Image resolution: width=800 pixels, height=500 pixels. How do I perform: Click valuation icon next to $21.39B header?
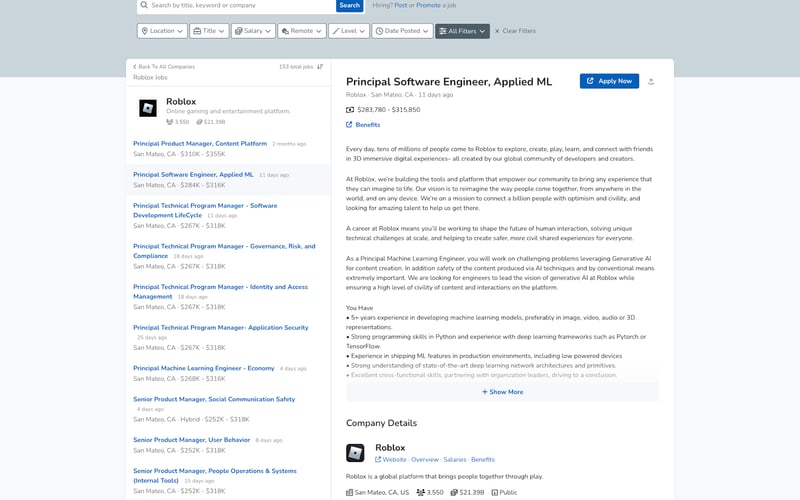tap(199, 122)
